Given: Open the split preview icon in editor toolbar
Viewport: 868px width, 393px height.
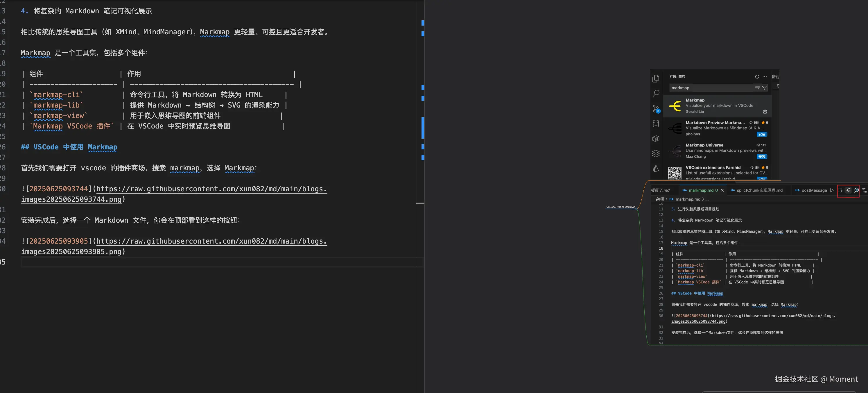Looking at the screenshot, I should 840,190.
